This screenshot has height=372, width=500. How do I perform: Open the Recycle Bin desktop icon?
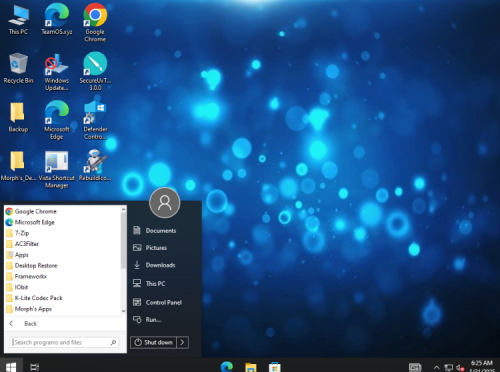pos(18,68)
